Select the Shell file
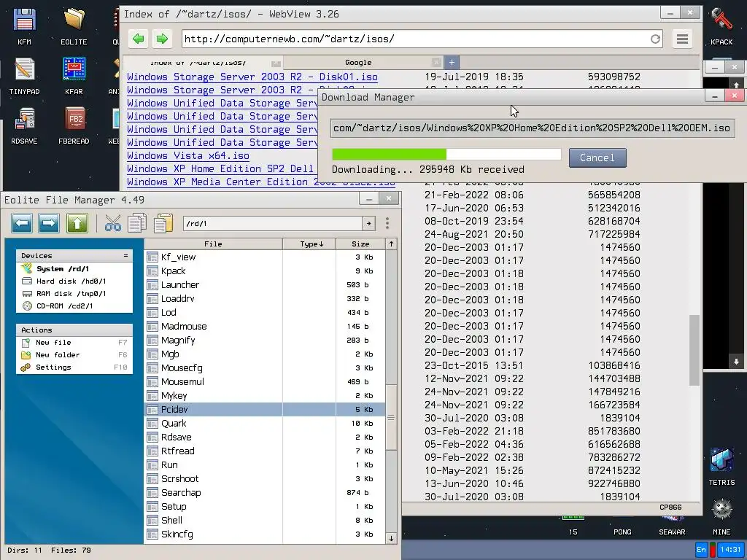Screen dimensions: 747x560 coord(264,520)
